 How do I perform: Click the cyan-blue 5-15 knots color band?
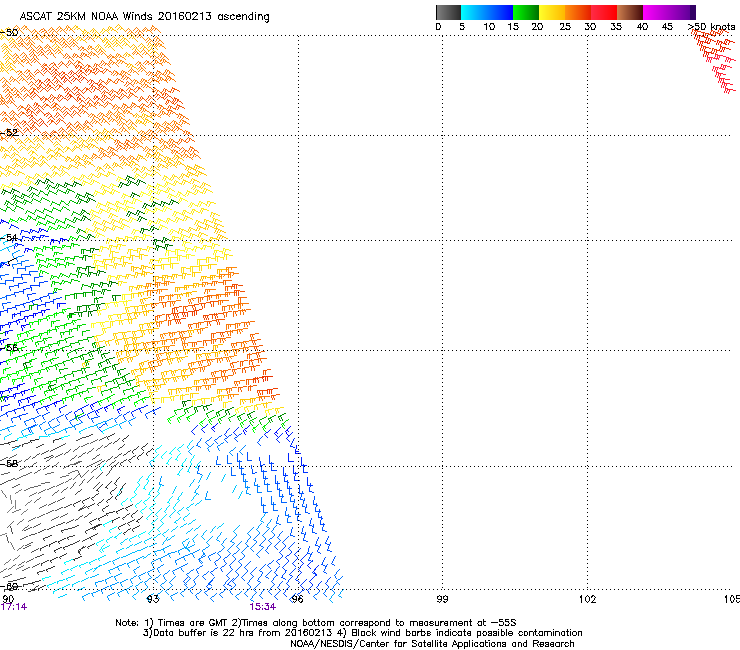487,12
